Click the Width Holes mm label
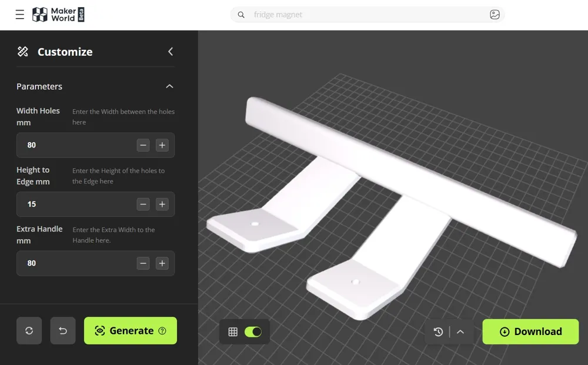The height and width of the screenshot is (365, 588). [x=38, y=116]
